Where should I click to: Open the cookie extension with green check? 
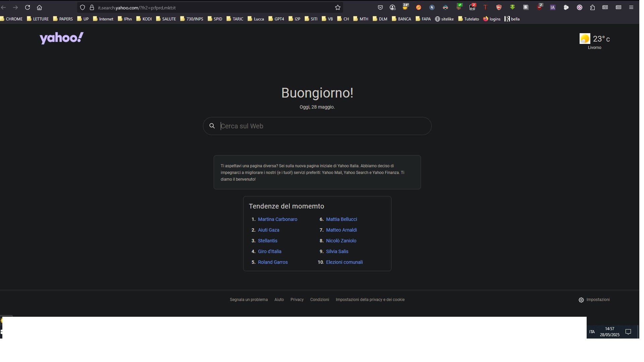coord(459,7)
